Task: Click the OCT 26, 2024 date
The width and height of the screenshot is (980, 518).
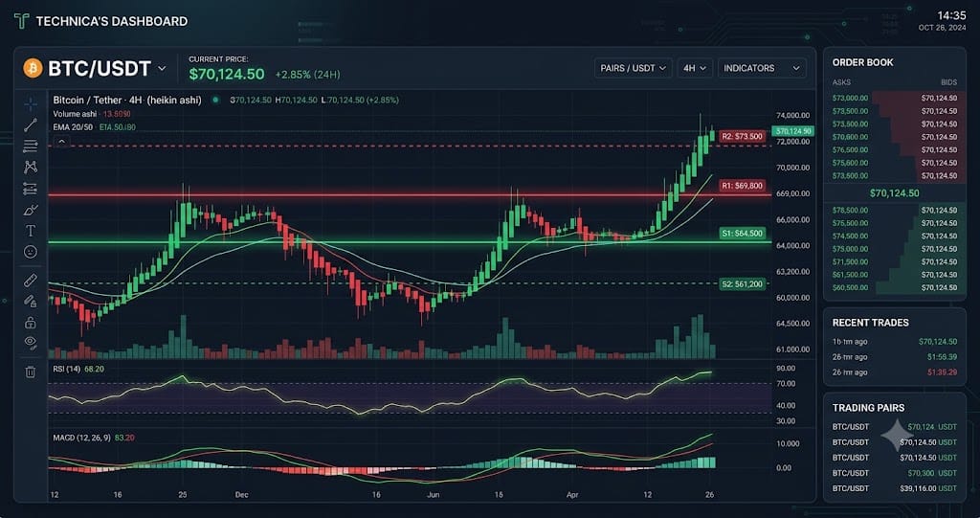Action: tap(943, 28)
